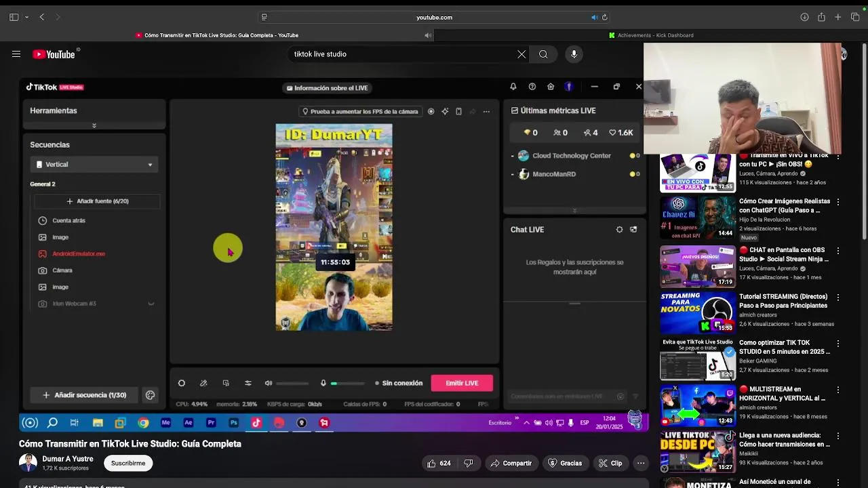
Task: Click Añadir fuente (6/20) button
Action: (97, 201)
